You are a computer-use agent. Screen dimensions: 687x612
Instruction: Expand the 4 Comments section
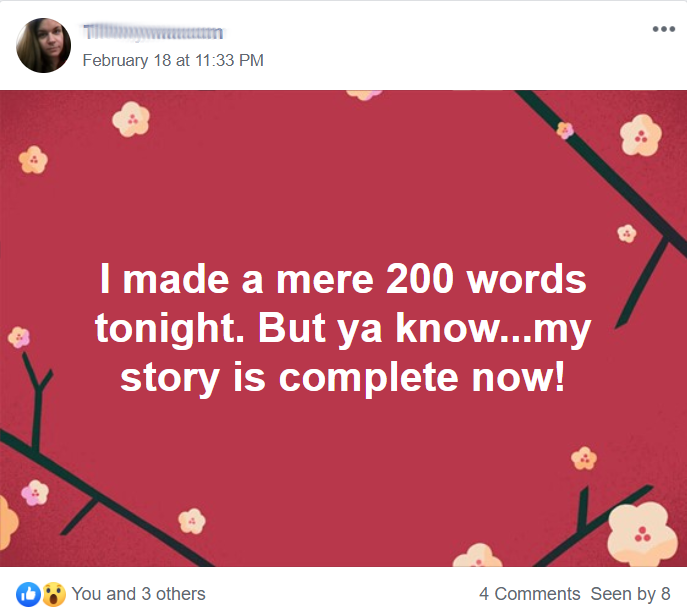[529, 594]
